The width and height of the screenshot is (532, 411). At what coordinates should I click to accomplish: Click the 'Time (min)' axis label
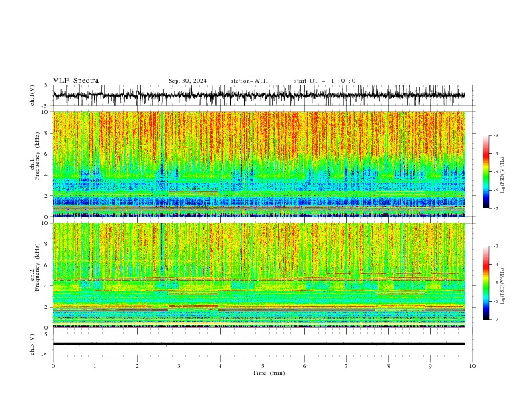269,373
